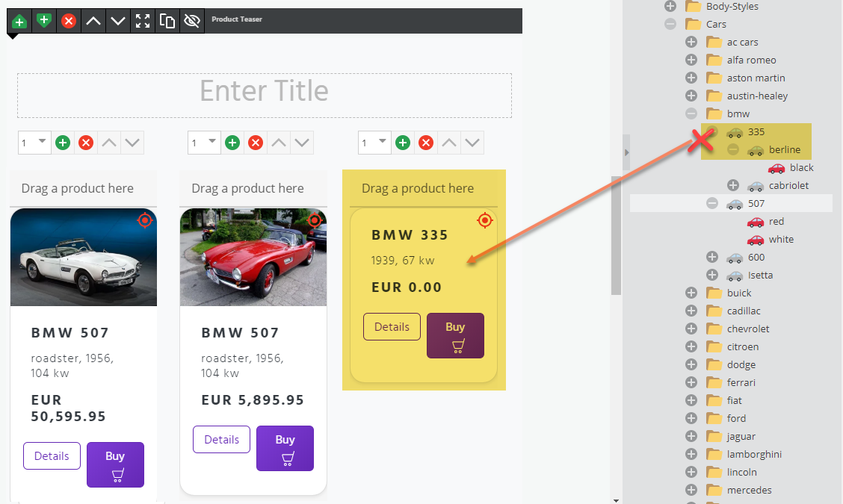This screenshot has height=504, width=843.
Task: Click the down arrow in the second column controls
Action: tap(302, 143)
